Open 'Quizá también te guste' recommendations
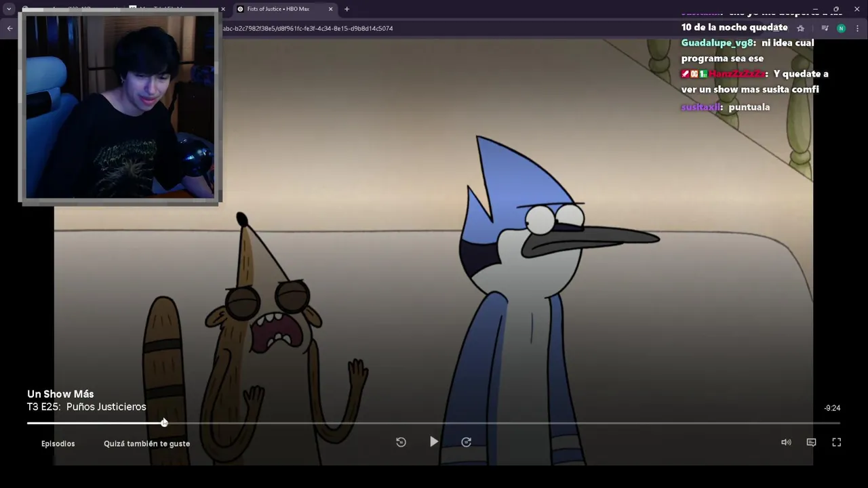This screenshot has width=868, height=488. pos(146,443)
